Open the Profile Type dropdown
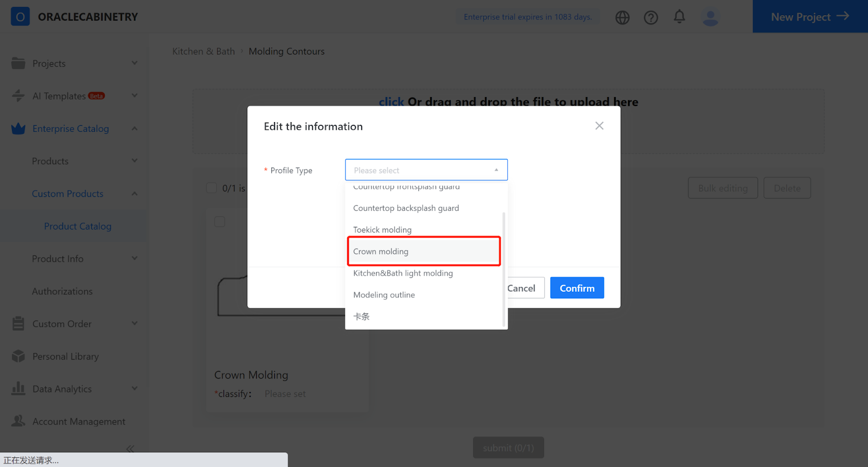Viewport: 868px width, 467px height. pos(426,170)
